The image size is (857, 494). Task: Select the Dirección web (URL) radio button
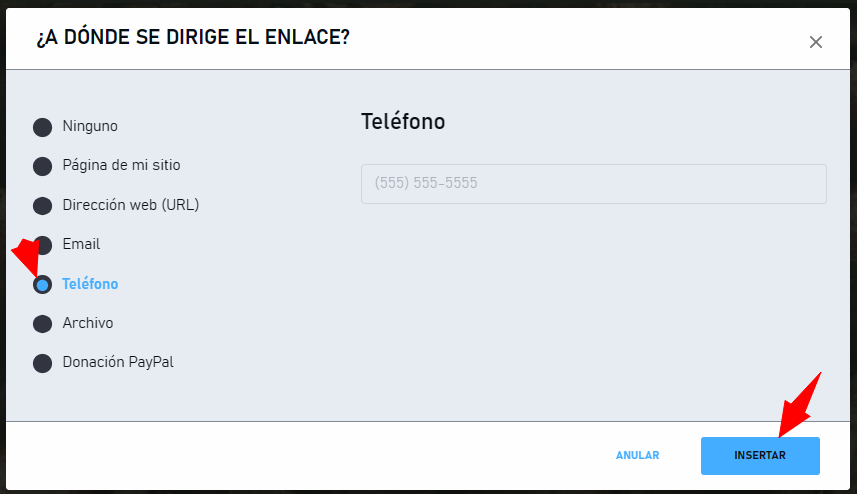pos(43,206)
